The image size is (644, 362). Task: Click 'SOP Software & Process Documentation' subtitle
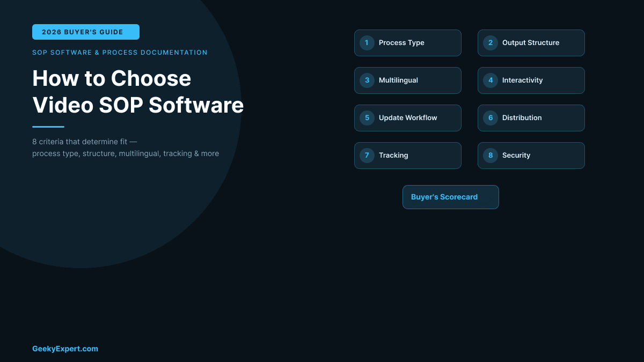[x=120, y=53]
